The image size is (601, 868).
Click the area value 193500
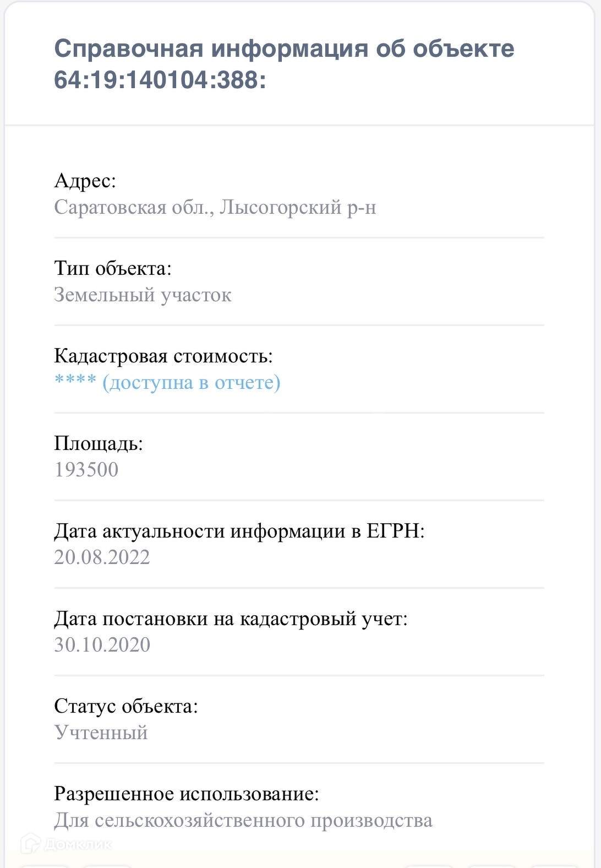coord(86,470)
